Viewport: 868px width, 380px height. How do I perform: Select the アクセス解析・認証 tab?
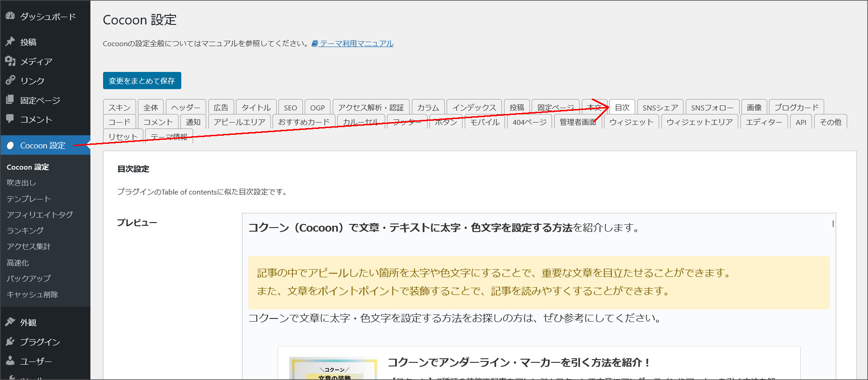click(371, 107)
